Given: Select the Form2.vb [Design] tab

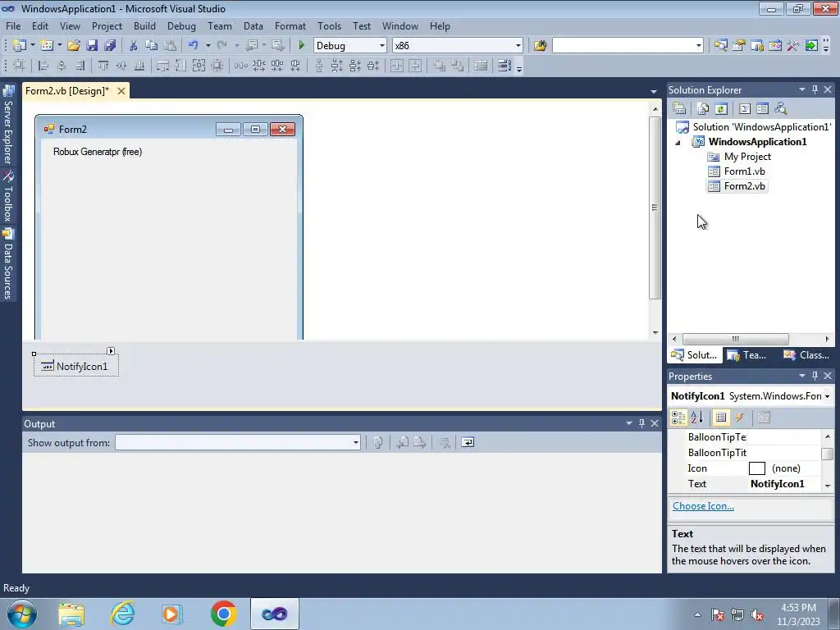Looking at the screenshot, I should [x=67, y=91].
